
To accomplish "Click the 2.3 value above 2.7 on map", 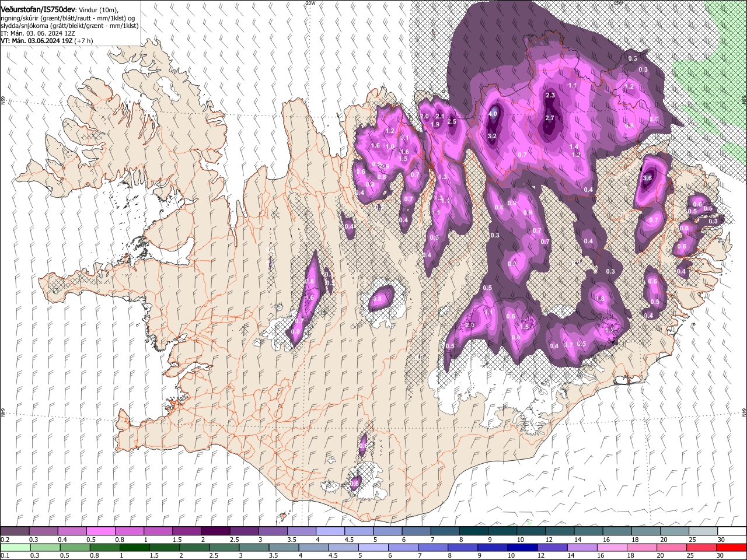I will 550,95.
